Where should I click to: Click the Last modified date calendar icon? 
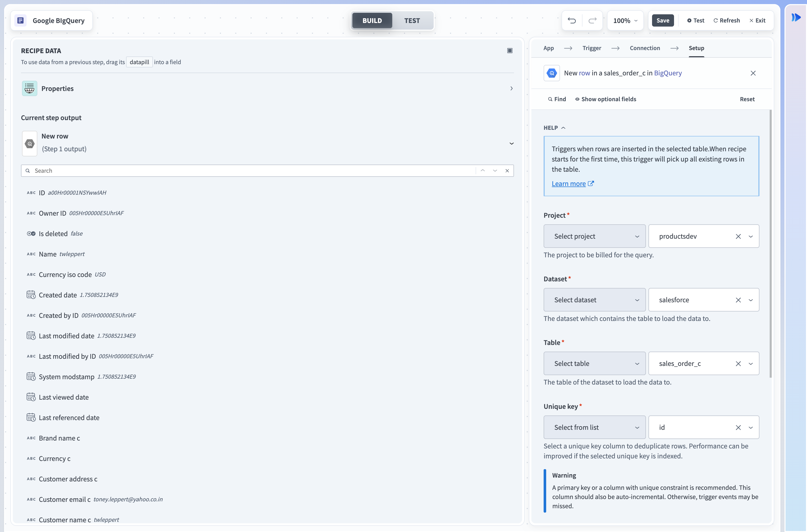31,336
